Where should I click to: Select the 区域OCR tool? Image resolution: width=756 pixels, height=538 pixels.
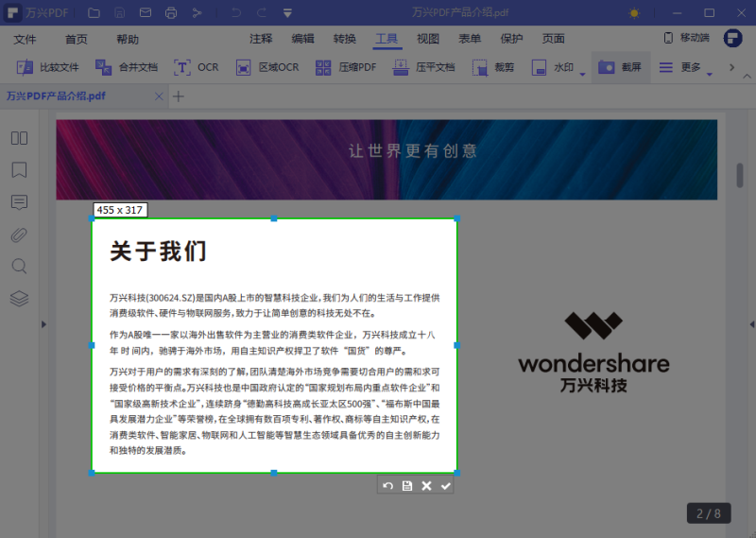tap(267, 67)
